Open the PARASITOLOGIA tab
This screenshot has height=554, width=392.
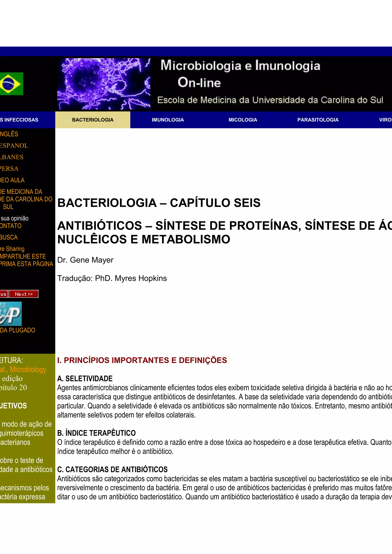click(x=318, y=120)
